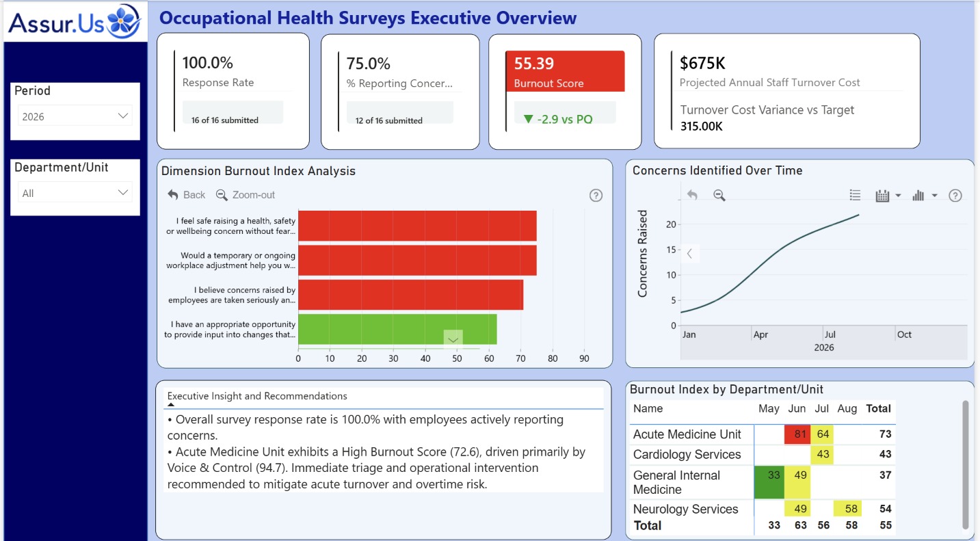Open help for Concerns Identified Over Time

pos(955,196)
